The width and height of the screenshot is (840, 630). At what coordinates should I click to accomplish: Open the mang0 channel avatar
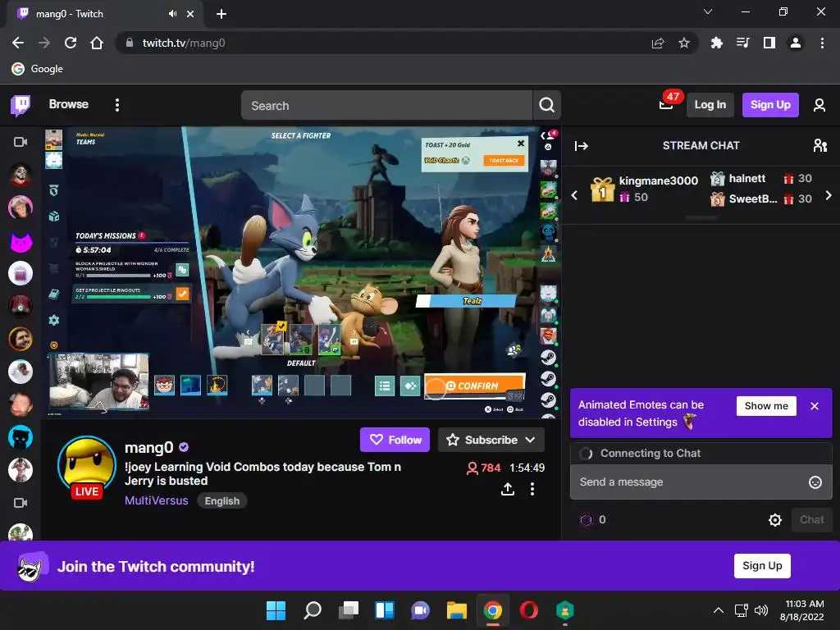click(x=87, y=465)
